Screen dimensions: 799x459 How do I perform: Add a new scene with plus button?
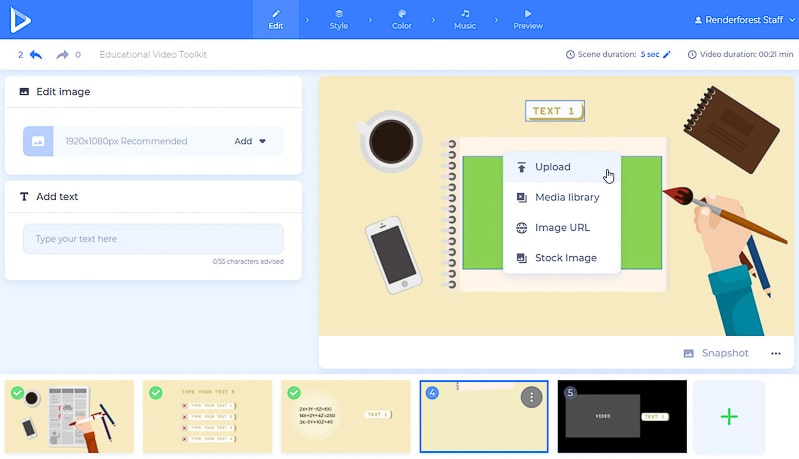[729, 417]
